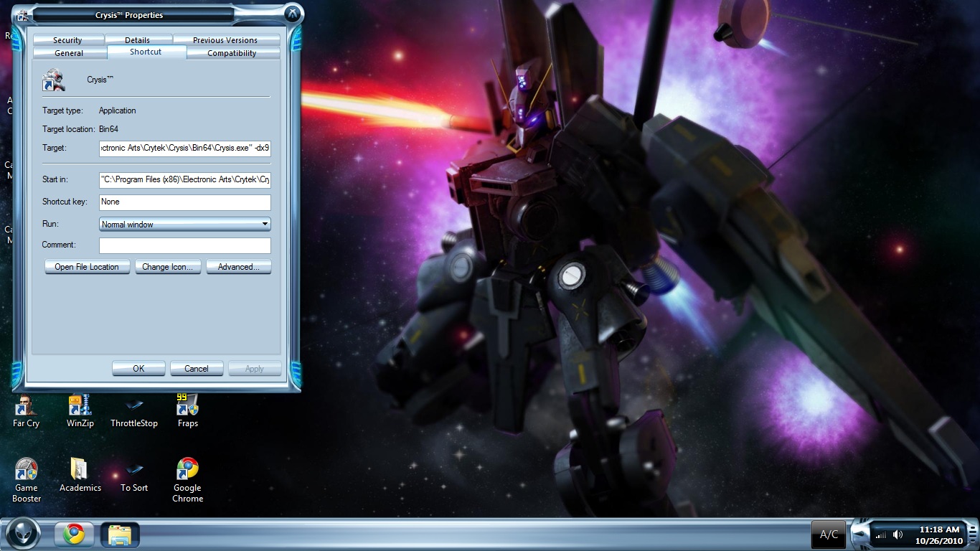This screenshot has width=980, height=551.
Task: Click the Shortcut key field
Action: pos(185,202)
